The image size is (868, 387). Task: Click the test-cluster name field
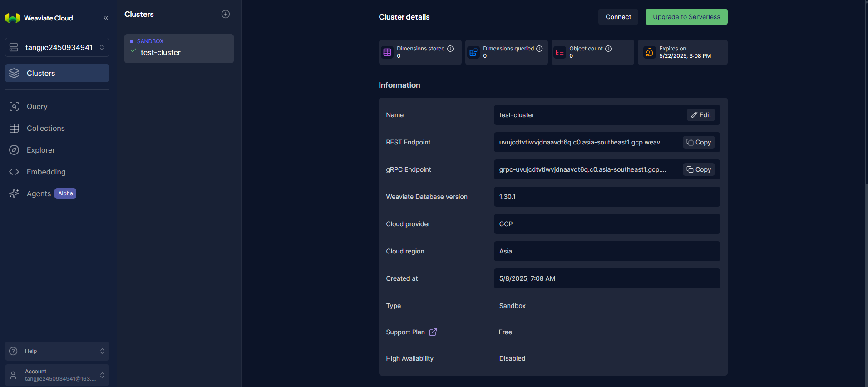tap(607, 115)
